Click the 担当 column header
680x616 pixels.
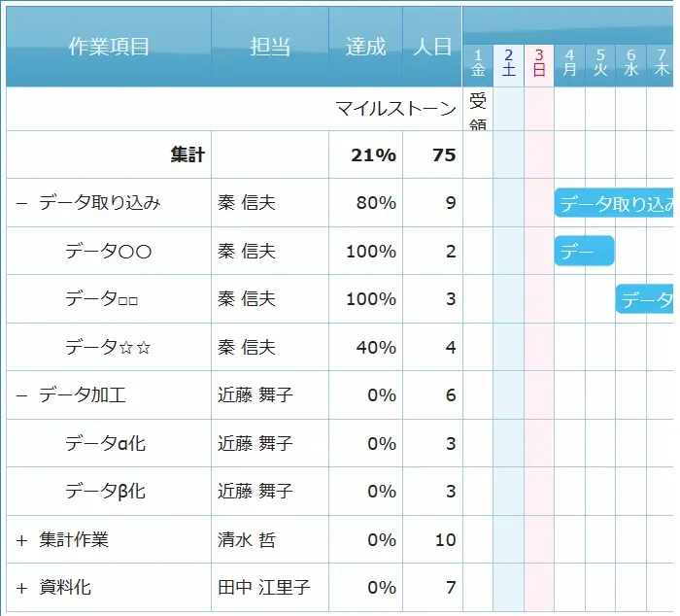click(x=269, y=47)
